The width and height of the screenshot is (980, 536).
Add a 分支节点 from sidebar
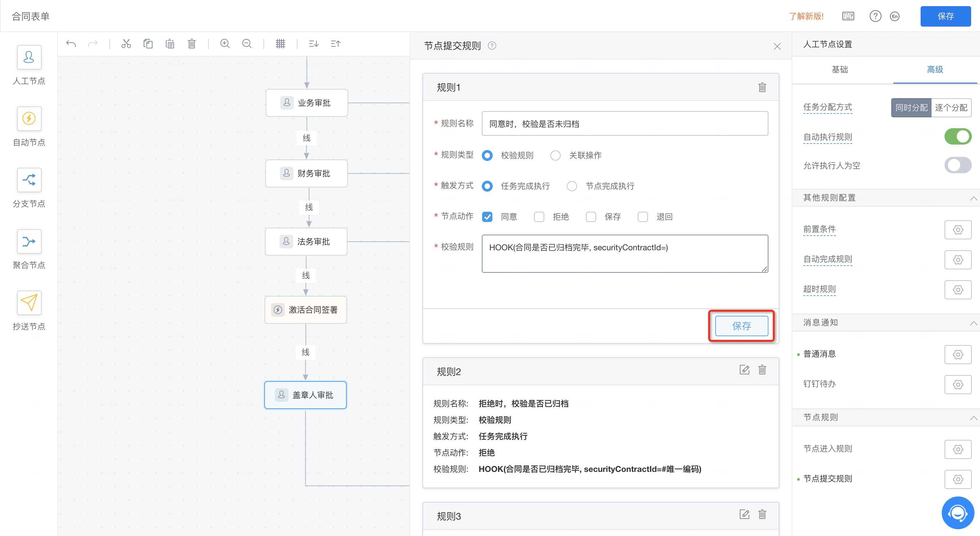click(29, 180)
